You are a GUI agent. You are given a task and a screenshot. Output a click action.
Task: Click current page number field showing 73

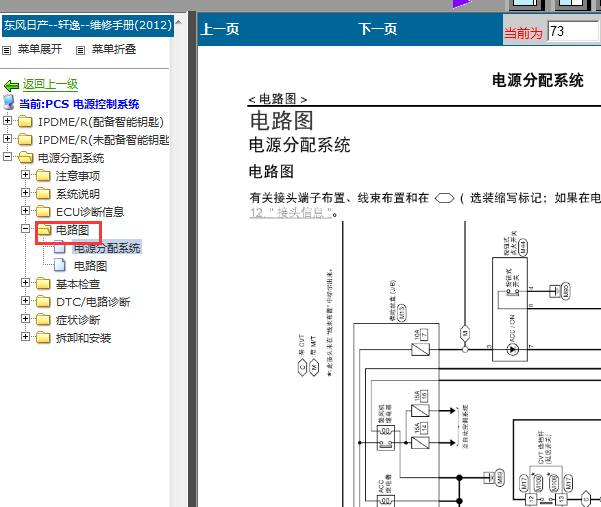point(573,31)
